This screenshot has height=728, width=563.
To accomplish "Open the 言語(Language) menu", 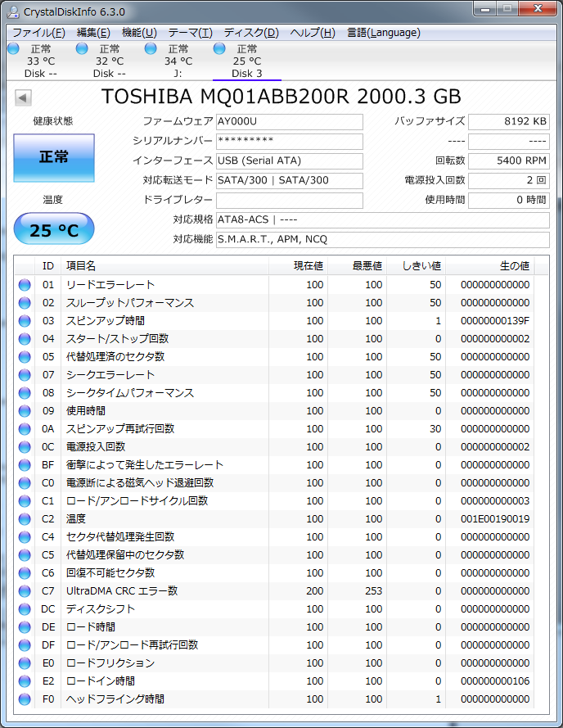I will tap(384, 33).
